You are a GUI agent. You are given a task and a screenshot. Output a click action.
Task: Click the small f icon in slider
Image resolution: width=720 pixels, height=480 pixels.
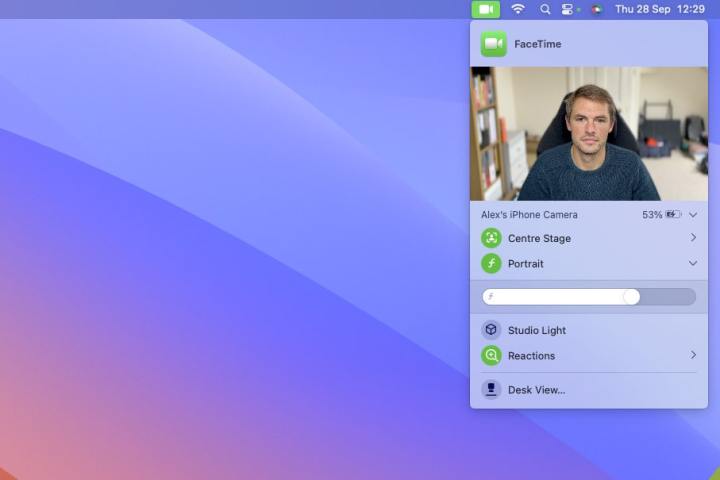tap(491, 297)
